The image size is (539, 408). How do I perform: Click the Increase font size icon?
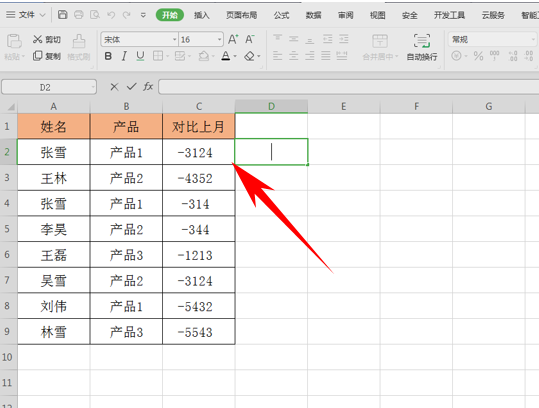(x=233, y=39)
